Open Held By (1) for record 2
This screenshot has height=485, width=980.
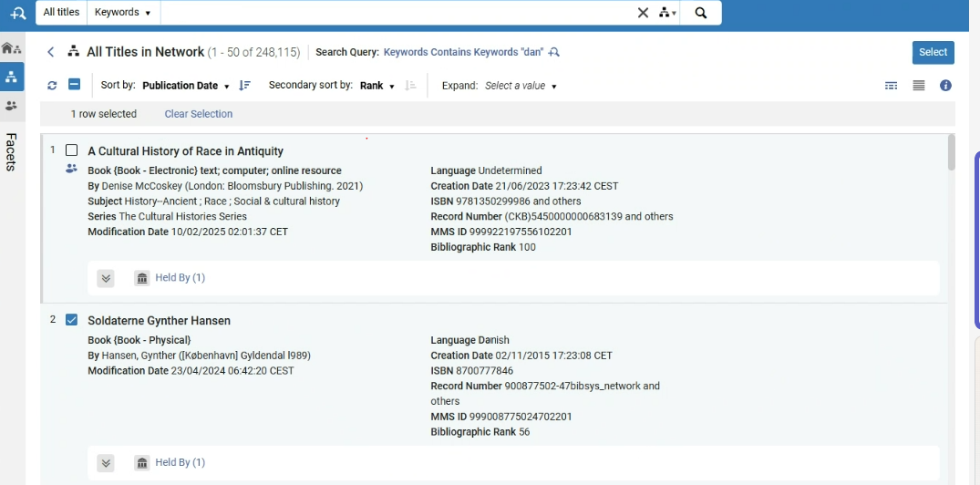click(x=180, y=462)
